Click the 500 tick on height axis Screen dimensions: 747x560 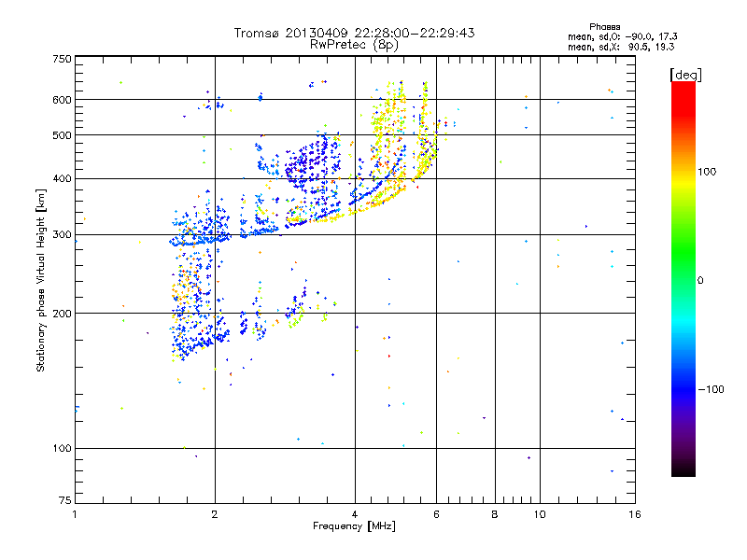[x=62, y=135]
